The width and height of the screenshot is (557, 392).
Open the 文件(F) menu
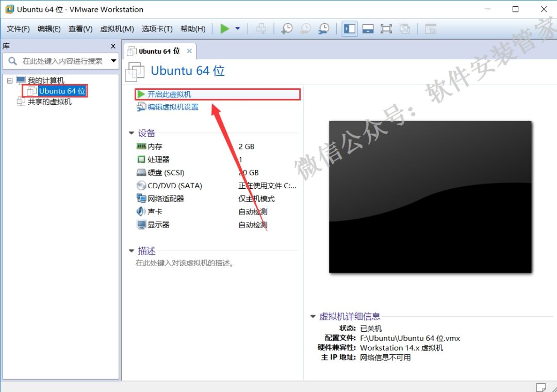coord(18,29)
